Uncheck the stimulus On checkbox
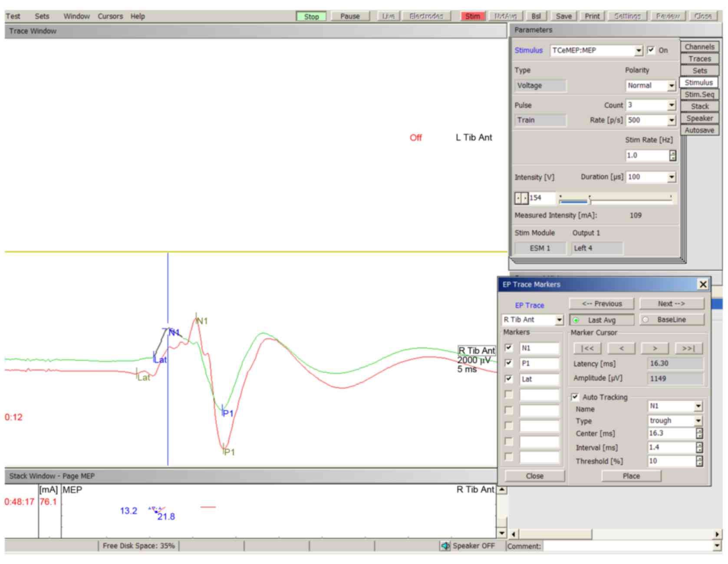The image size is (728, 564). (x=651, y=50)
